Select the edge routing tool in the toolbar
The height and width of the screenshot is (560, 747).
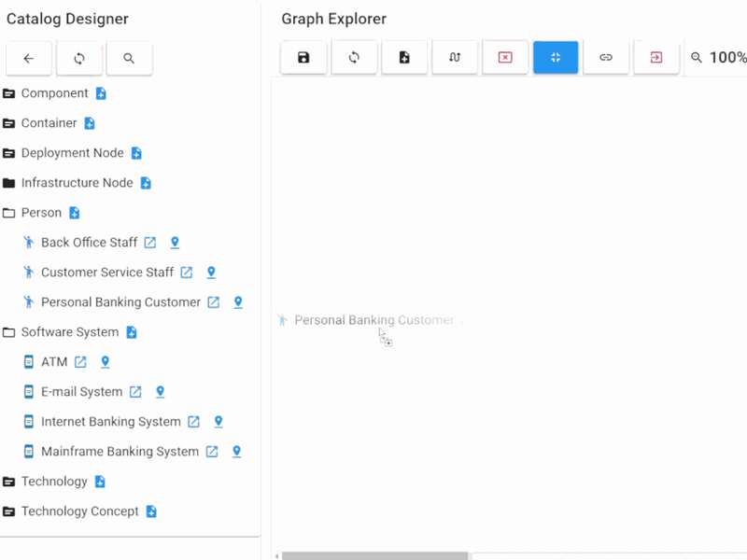click(455, 57)
